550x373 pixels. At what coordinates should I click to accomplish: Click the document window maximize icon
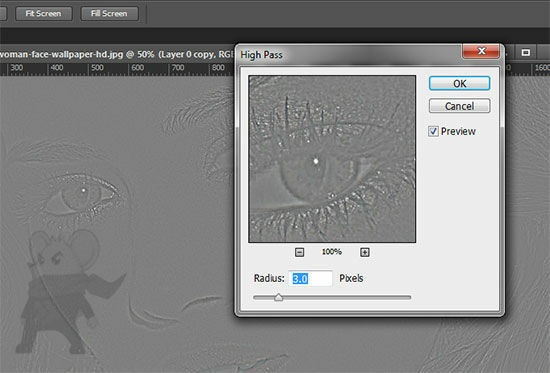pos(525,53)
